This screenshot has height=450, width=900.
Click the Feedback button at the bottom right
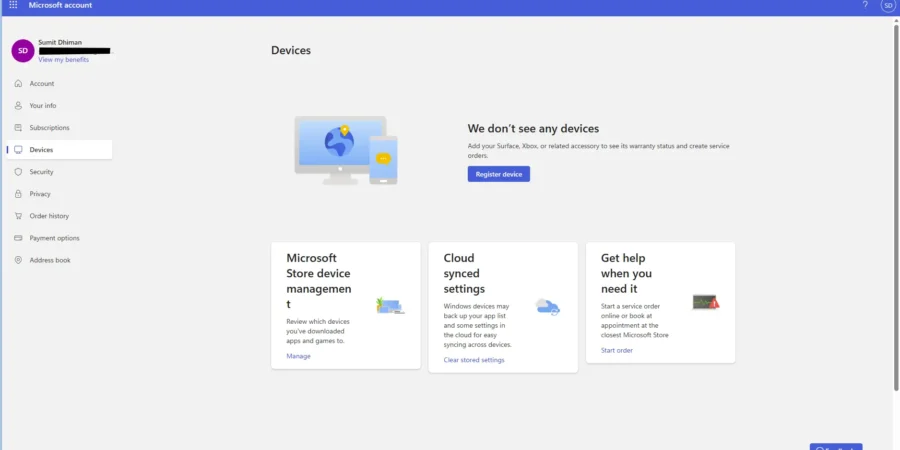click(836, 447)
